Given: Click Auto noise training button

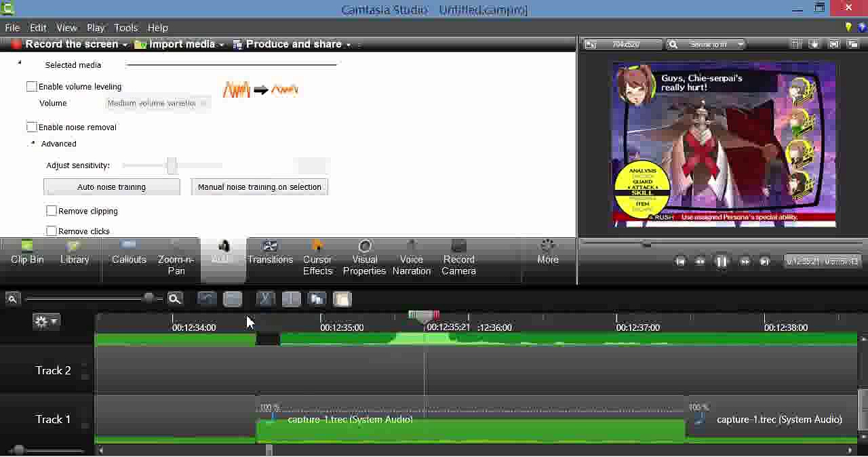Looking at the screenshot, I should pyautogui.click(x=111, y=187).
